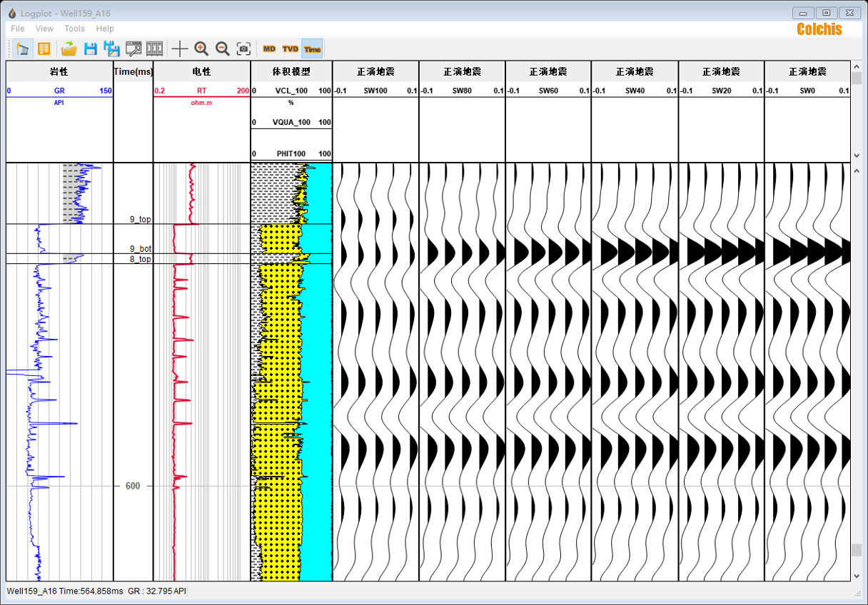Switch depth mode to TVD
The image size is (868, 605).
pyautogui.click(x=291, y=49)
